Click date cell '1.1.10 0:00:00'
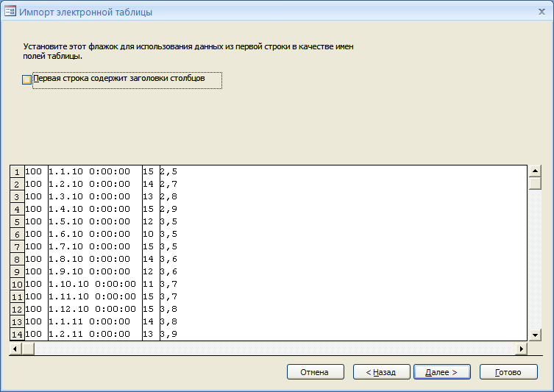Image resolution: width=554 pixels, height=392 pixels. [x=95, y=171]
